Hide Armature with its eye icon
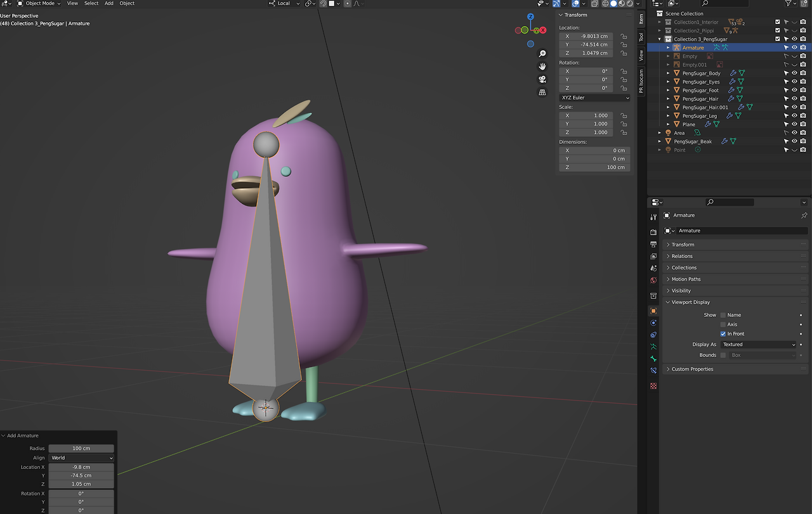The width and height of the screenshot is (812, 514). click(794, 48)
